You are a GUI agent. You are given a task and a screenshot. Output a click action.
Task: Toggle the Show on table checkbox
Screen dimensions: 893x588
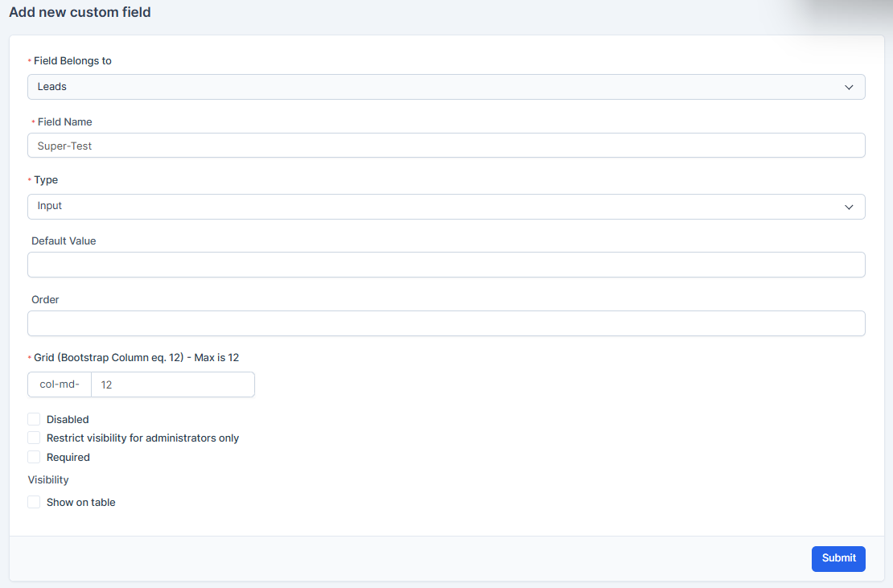pos(34,502)
